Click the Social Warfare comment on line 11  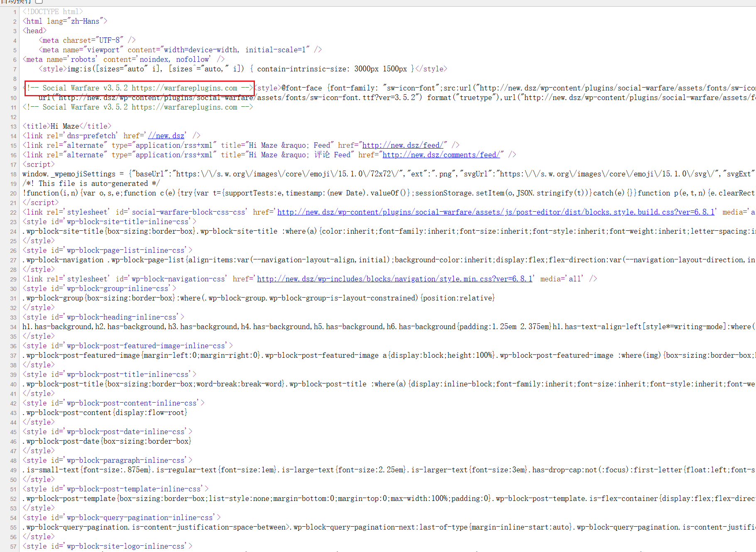(x=137, y=107)
